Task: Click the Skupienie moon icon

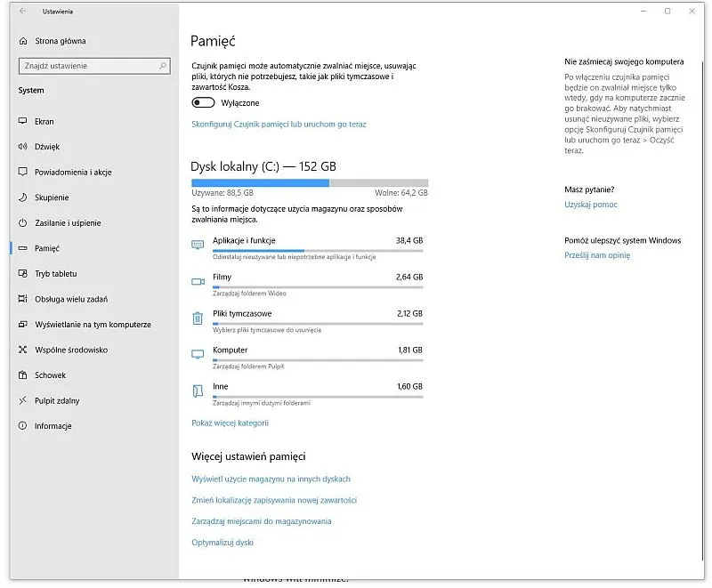Action: [x=23, y=197]
